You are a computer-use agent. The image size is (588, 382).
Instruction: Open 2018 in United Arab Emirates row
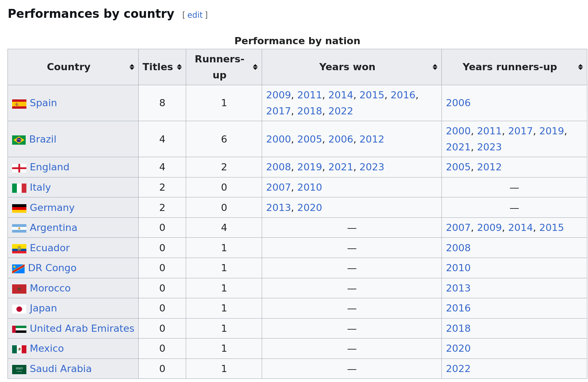458,329
